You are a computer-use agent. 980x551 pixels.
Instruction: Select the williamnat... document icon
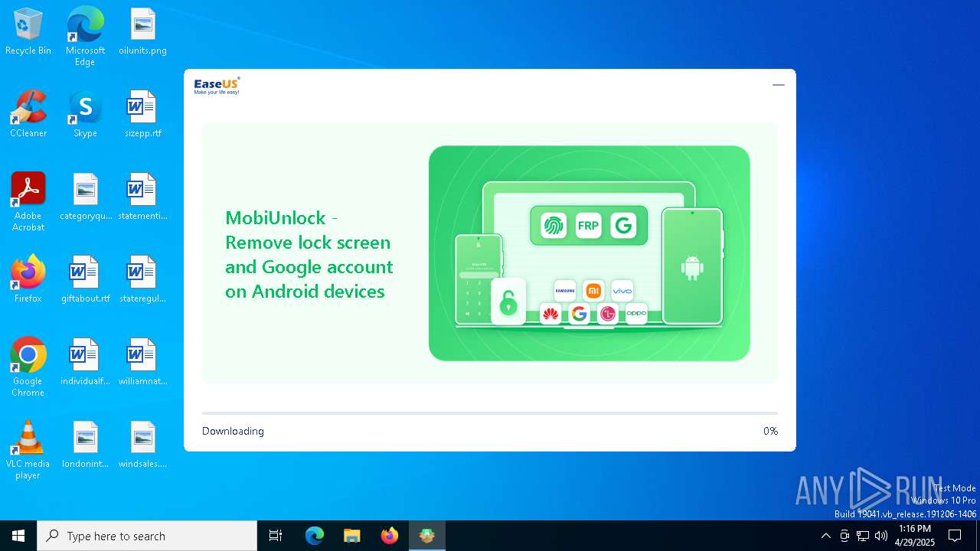tap(142, 362)
